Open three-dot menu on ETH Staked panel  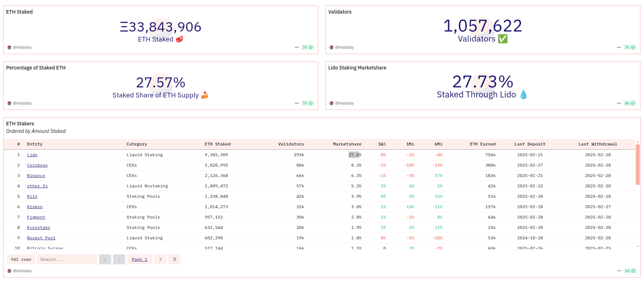coord(297,47)
